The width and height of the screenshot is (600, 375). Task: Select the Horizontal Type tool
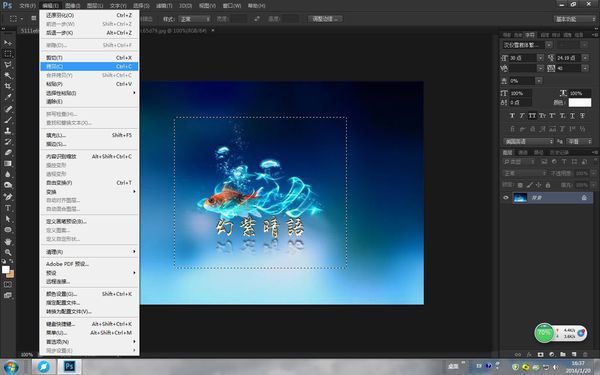click(x=8, y=208)
